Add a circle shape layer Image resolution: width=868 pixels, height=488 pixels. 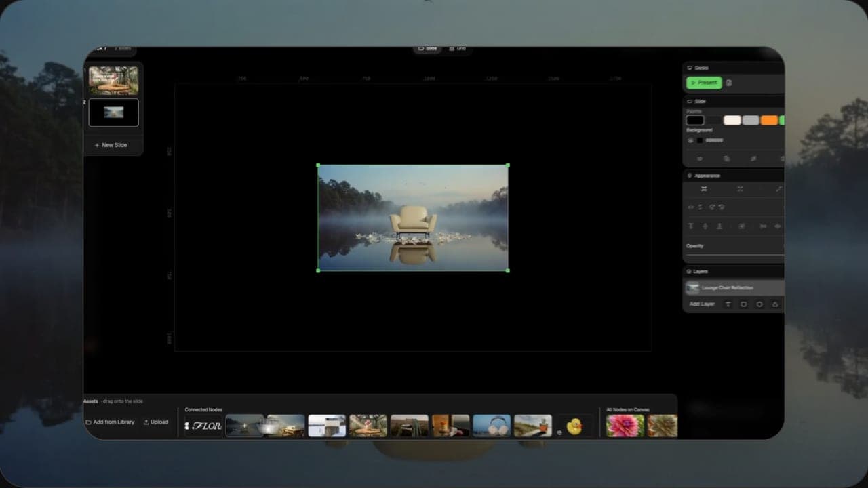[759, 304]
